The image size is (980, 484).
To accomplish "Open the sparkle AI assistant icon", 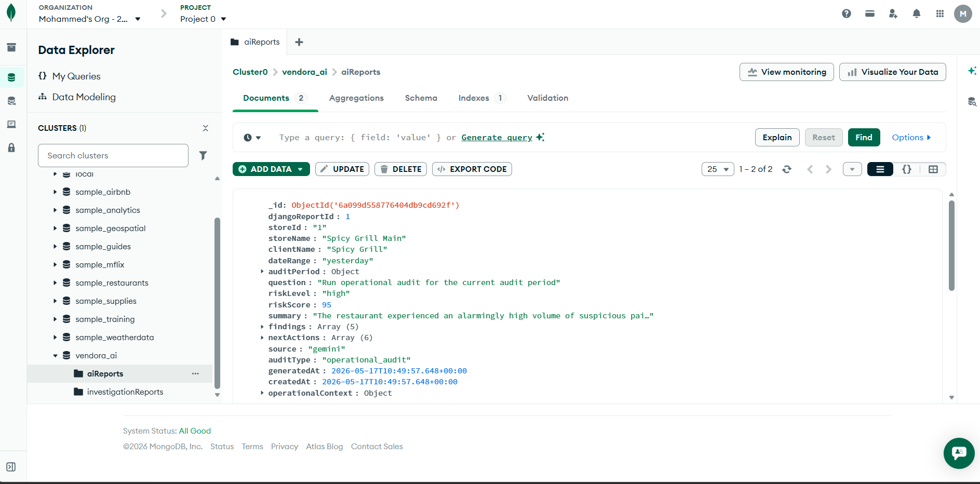I will tap(972, 71).
